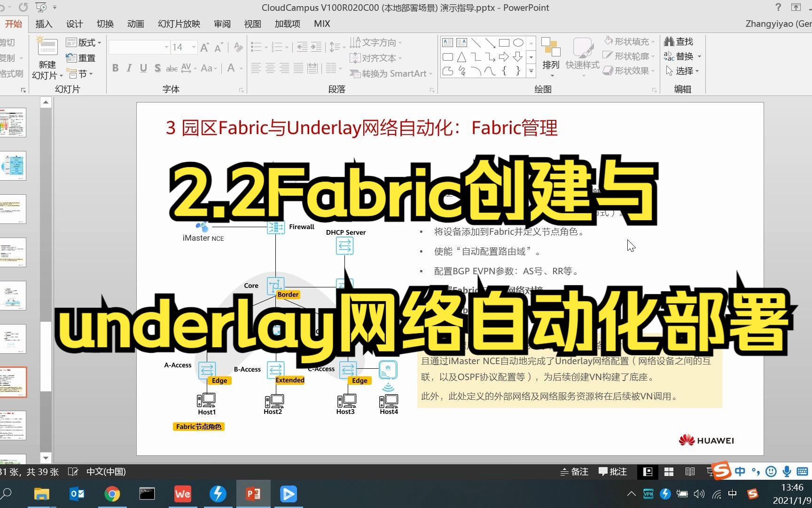Open the font color A picker

coord(231,68)
